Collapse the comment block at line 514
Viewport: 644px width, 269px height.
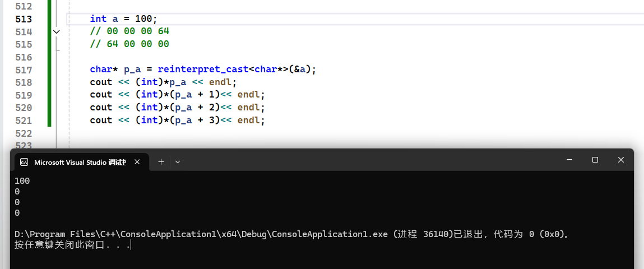[x=56, y=32]
